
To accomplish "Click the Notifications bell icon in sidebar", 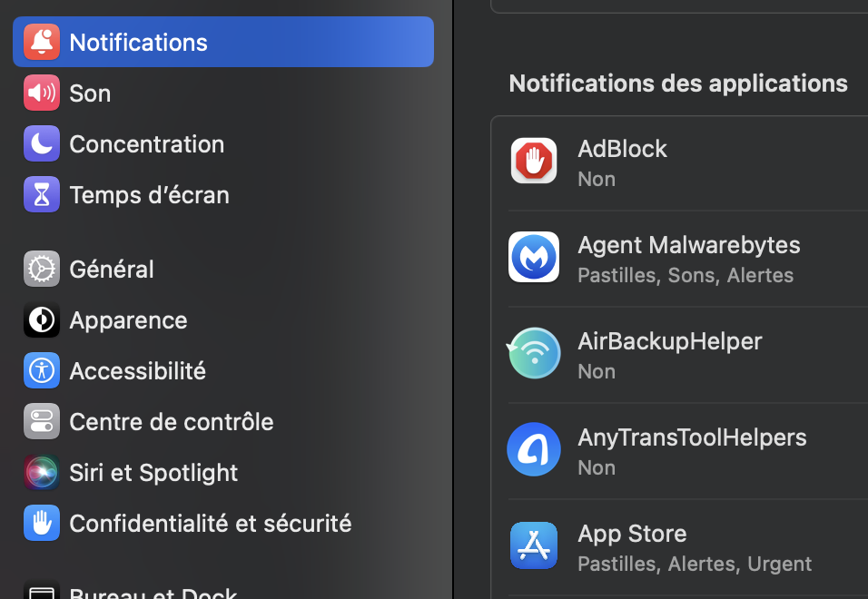I will pos(42,42).
